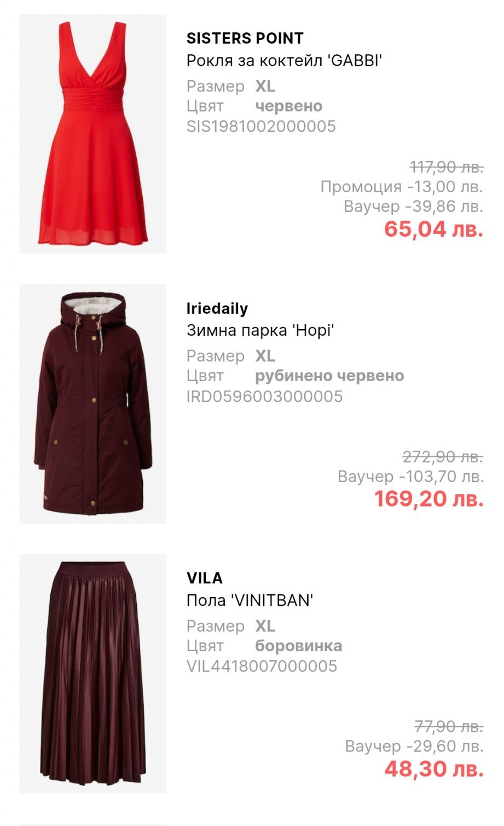
Task: Tap the SISTERS POINT brand name
Action: point(245,38)
